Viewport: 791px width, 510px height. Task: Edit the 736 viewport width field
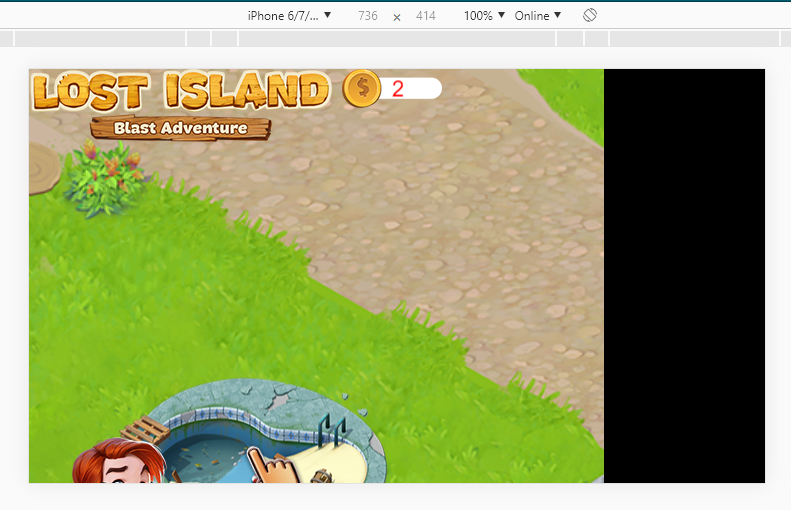pyautogui.click(x=368, y=16)
